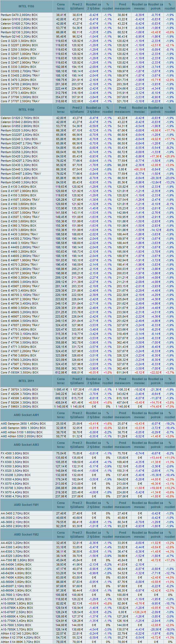Select the Pentium G470 2,00GHz BOX row name
This screenshot has width=176, height=644.
19,15
